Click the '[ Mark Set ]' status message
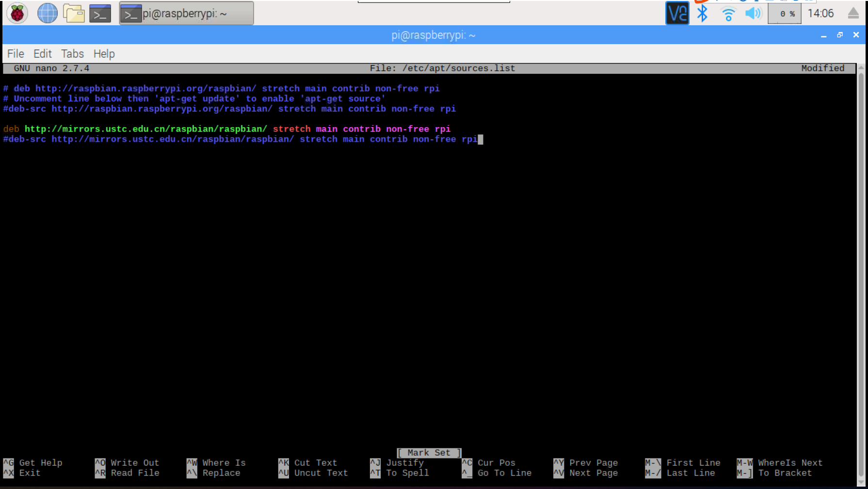Image resolution: width=868 pixels, height=489 pixels. point(429,453)
